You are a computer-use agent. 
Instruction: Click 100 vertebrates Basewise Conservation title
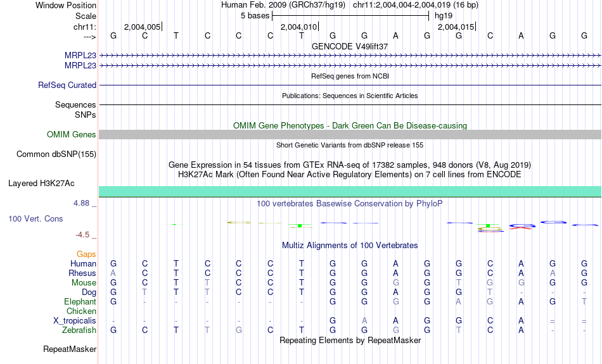[350, 204]
